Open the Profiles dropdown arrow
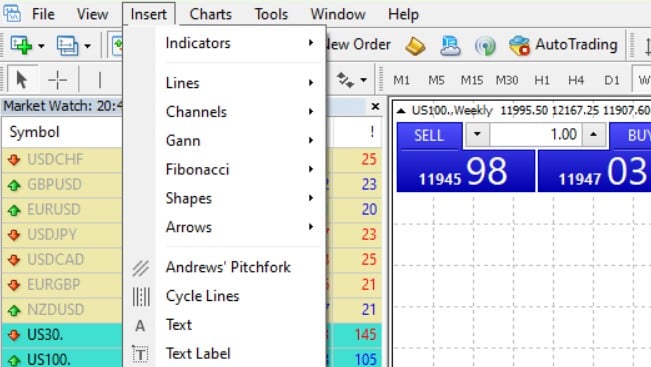Image resolution: width=651 pixels, height=367 pixels. point(87,46)
